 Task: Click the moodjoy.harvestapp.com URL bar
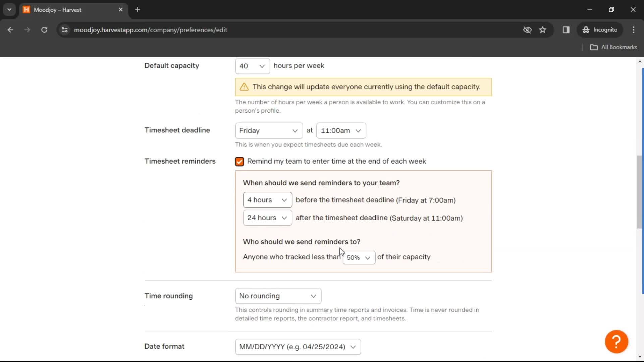151,29
